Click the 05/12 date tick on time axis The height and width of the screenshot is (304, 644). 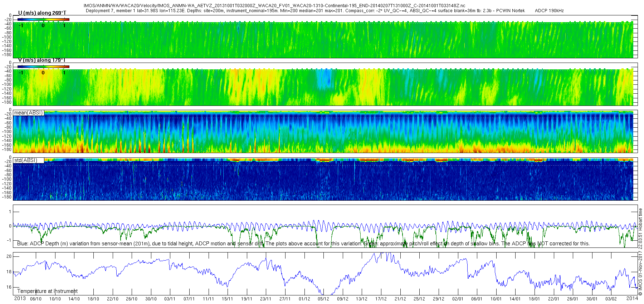tap(323, 299)
